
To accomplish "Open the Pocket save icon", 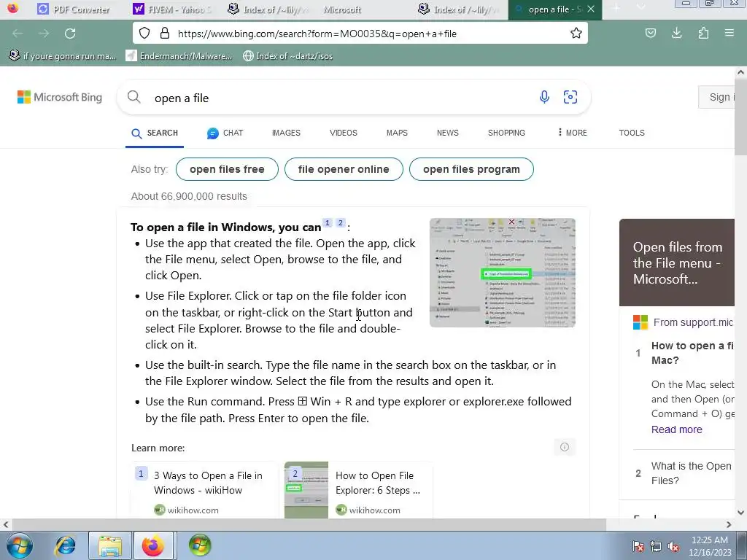I will click(x=650, y=34).
